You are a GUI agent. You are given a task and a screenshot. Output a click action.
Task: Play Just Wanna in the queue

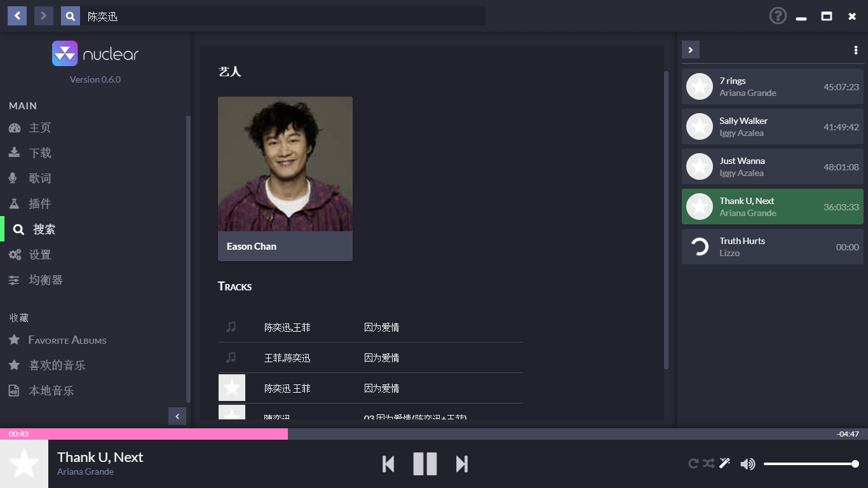point(773,166)
